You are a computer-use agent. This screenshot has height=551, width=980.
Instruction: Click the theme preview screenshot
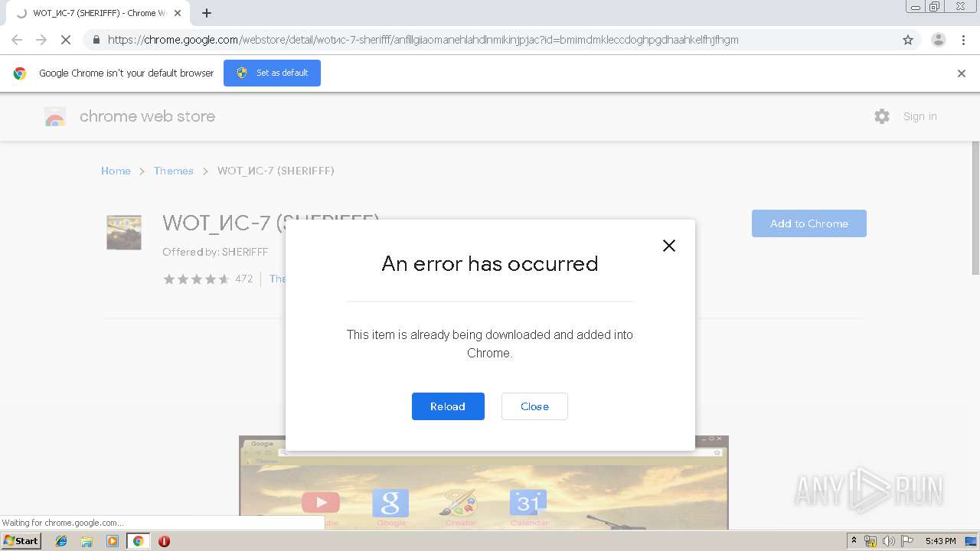[x=484, y=483]
